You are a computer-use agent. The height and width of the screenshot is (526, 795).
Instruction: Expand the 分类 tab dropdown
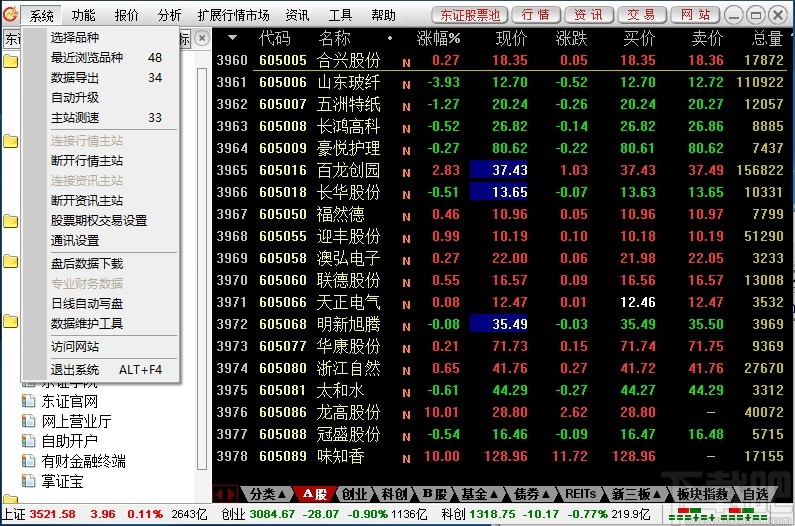(282, 494)
